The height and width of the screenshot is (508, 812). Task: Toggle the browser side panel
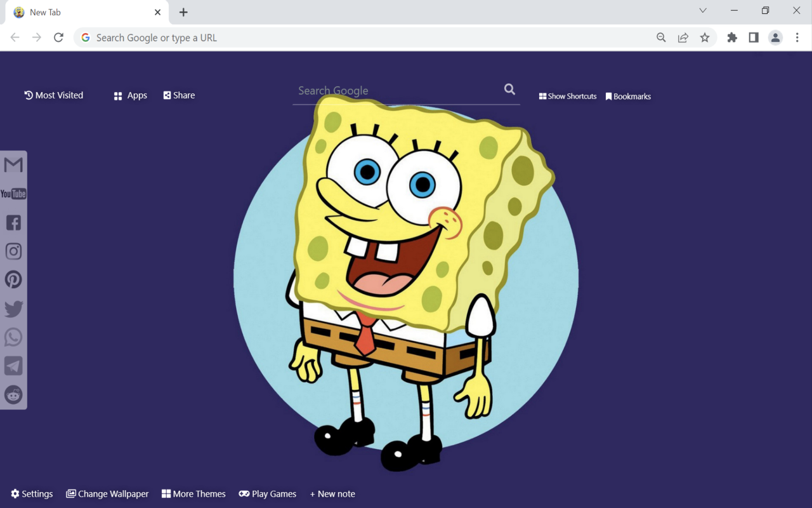point(754,37)
